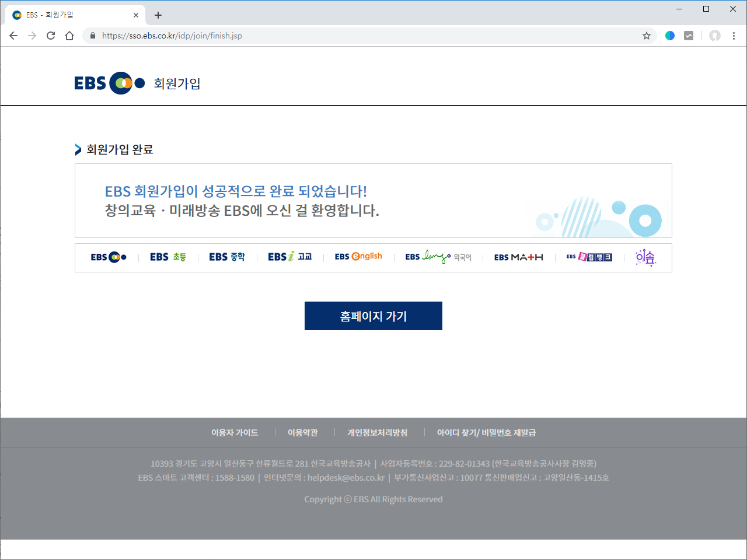Open a new tab with the plus button
Screen dimensions: 747x560
tap(158, 15)
